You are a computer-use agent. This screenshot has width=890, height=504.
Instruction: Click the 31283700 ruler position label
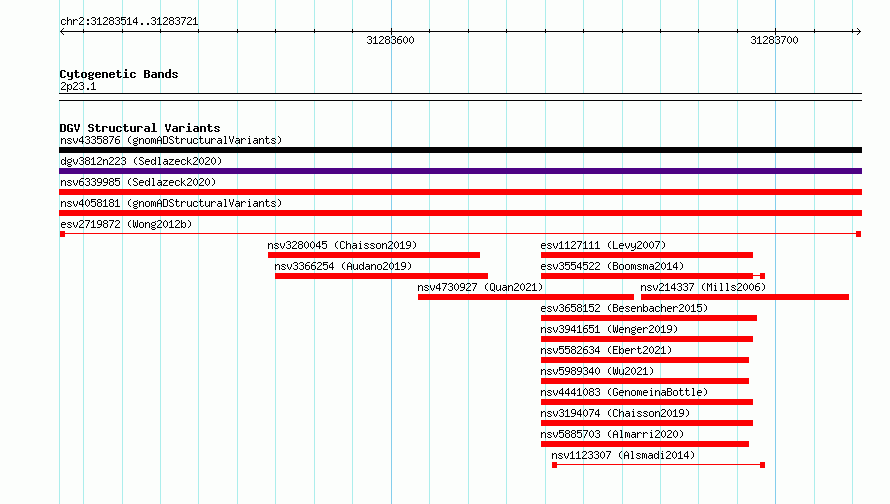(x=774, y=40)
